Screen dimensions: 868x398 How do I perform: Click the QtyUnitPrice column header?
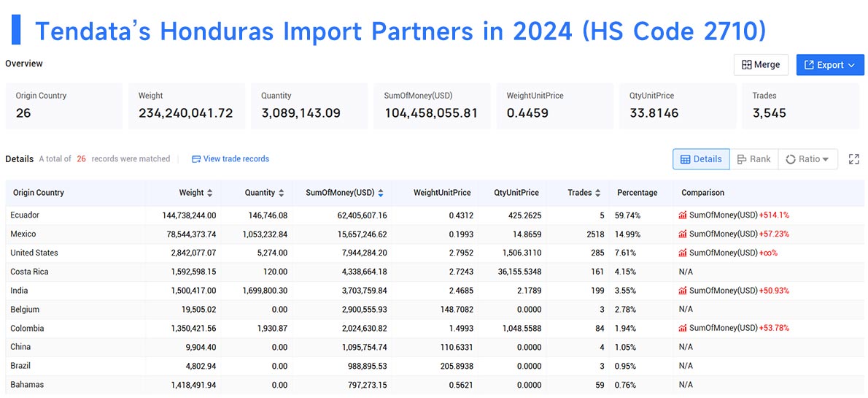pos(516,193)
